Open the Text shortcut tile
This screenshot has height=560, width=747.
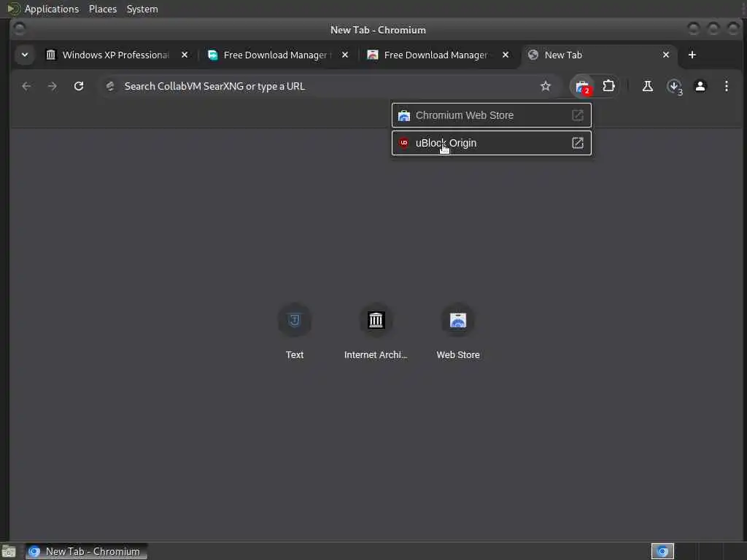295,332
